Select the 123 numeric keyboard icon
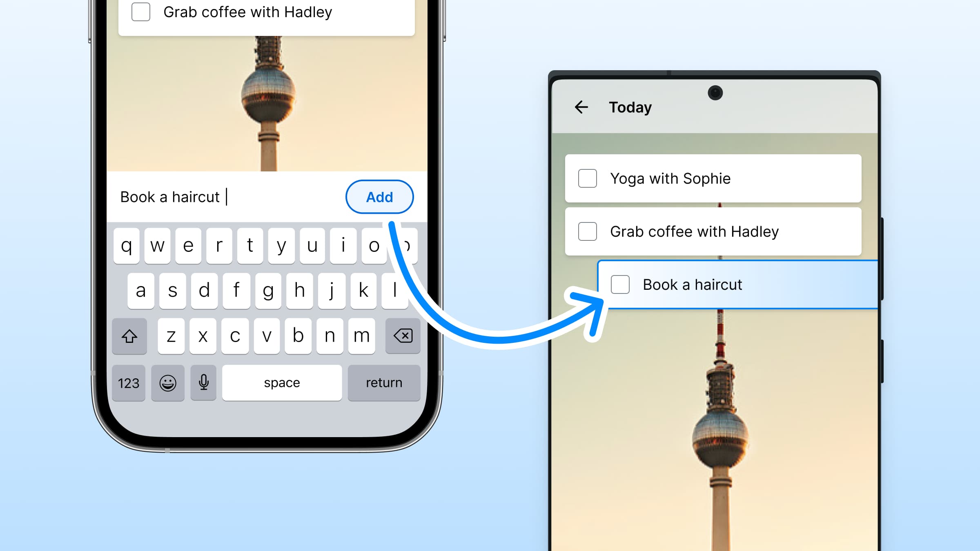The width and height of the screenshot is (980, 551). click(x=129, y=382)
